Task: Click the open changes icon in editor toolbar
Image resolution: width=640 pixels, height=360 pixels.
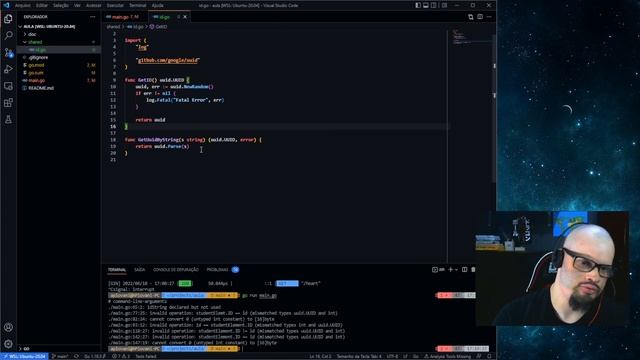Action: pyautogui.click(x=471, y=17)
